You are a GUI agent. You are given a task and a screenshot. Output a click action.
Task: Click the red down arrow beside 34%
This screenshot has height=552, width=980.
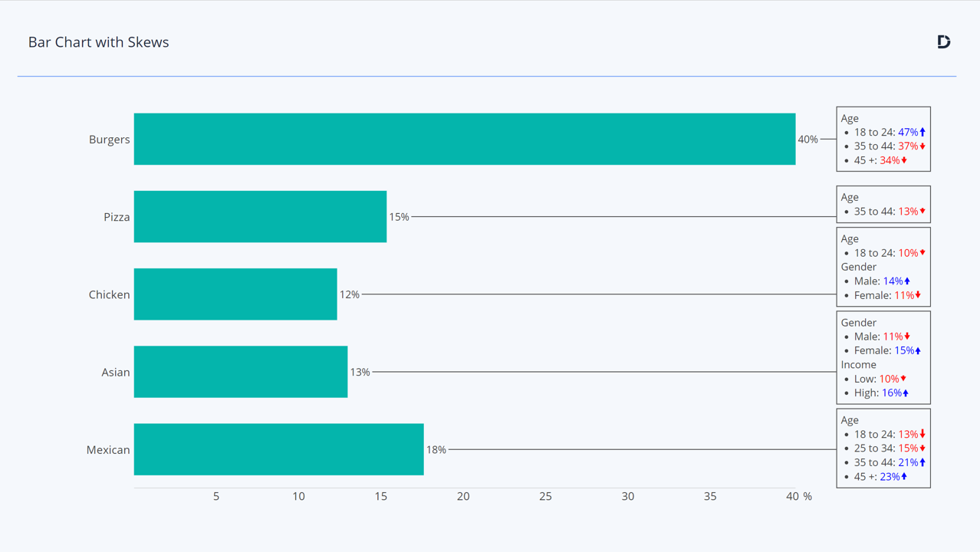tap(904, 160)
